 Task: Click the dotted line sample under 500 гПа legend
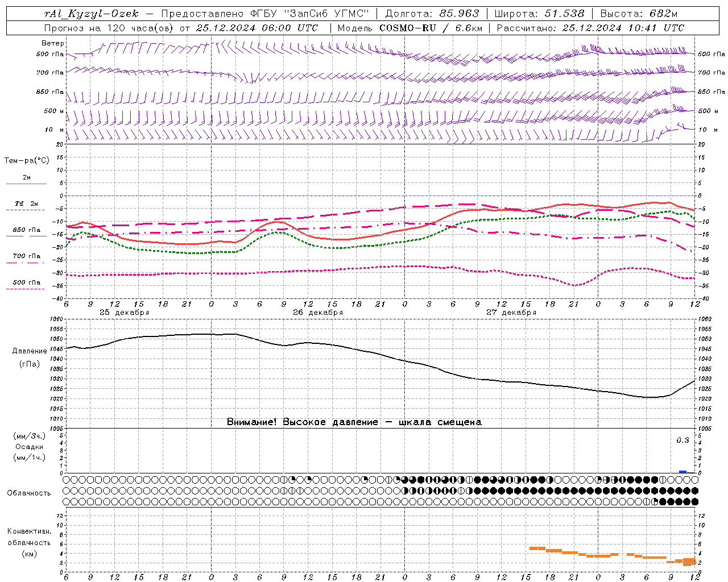tap(26, 289)
